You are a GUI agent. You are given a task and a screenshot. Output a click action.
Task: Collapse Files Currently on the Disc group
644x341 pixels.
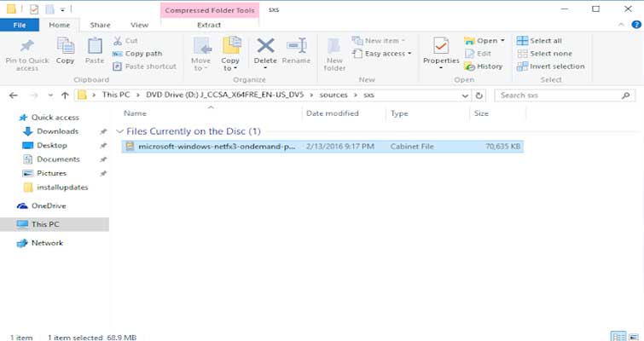click(119, 131)
